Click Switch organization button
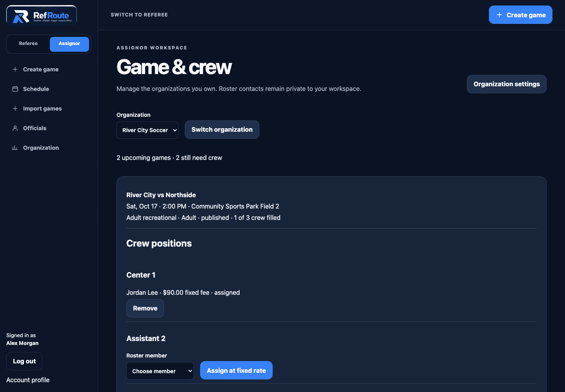The image size is (565, 392). point(222,130)
